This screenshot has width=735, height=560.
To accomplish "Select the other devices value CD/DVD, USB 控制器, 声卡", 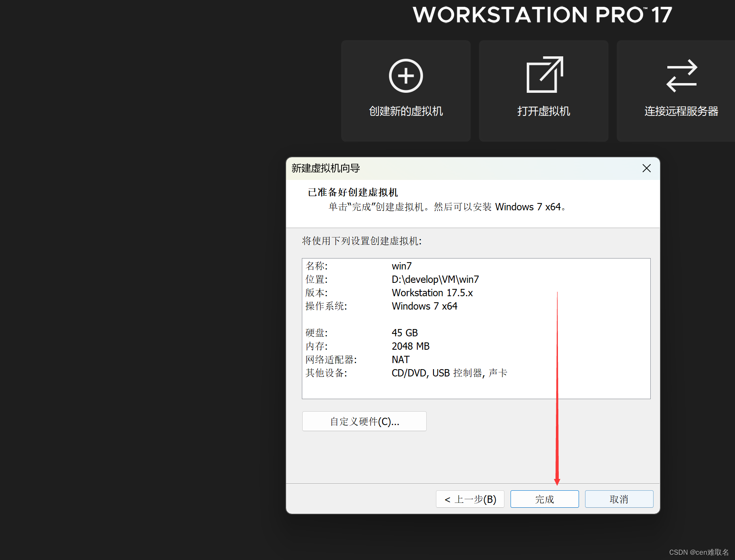I will 449,373.
